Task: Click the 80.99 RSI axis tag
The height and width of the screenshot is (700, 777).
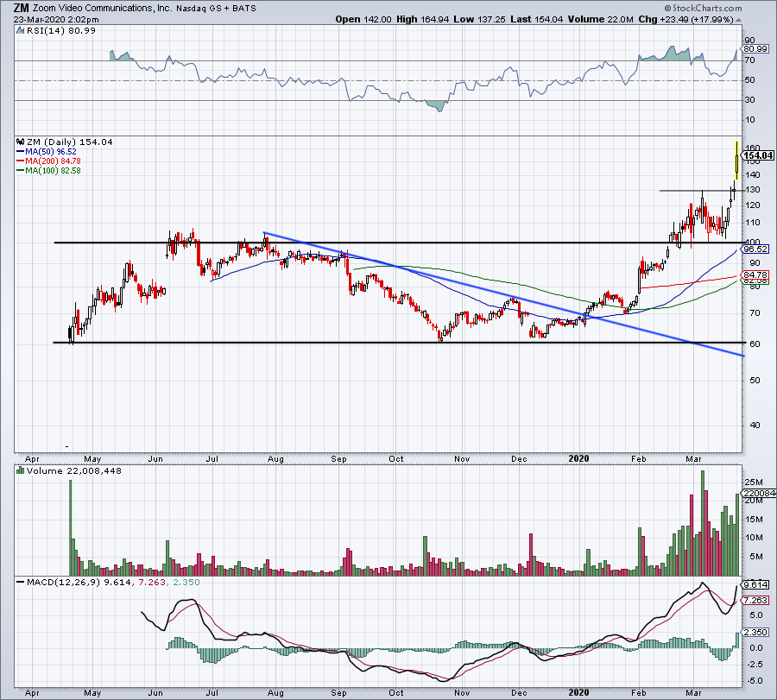Action: coord(755,49)
